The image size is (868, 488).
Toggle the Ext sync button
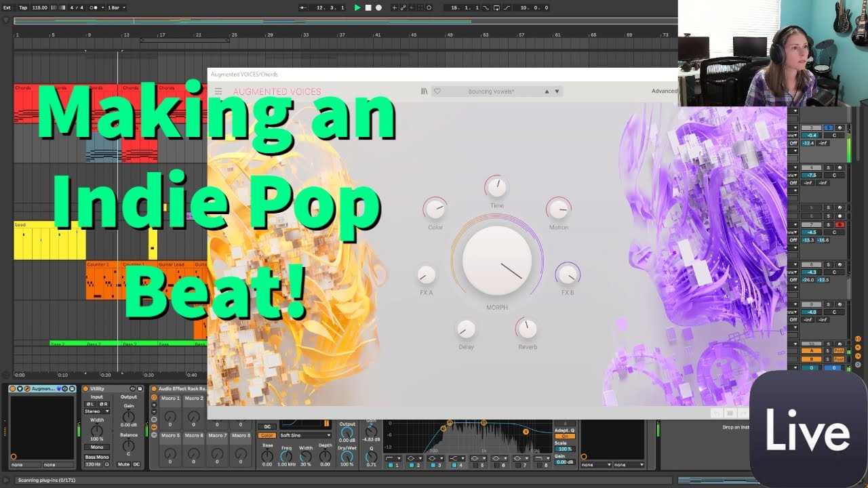pyautogui.click(x=5, y=7)
